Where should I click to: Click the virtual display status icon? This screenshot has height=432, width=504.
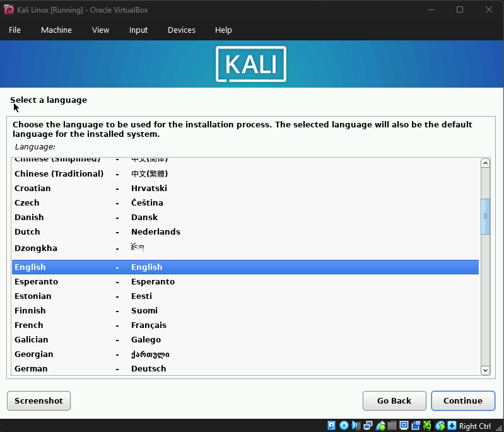pos(404,426)
